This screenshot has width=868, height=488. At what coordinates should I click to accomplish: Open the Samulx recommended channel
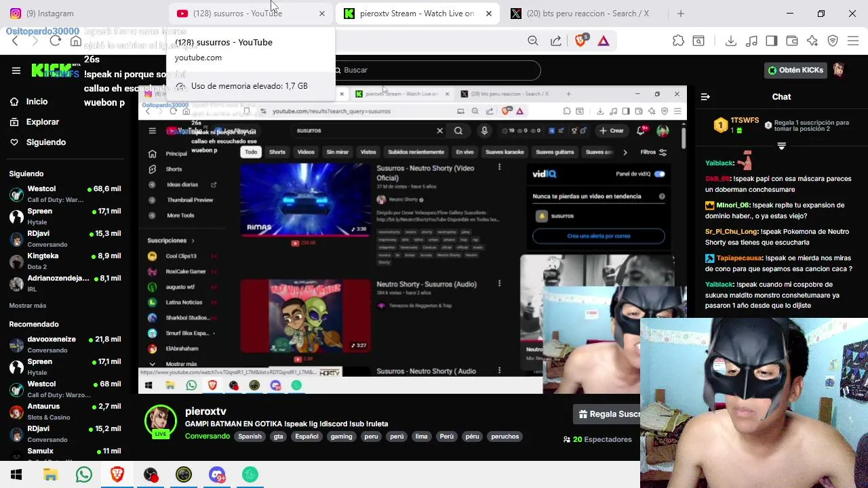(65, 453)
